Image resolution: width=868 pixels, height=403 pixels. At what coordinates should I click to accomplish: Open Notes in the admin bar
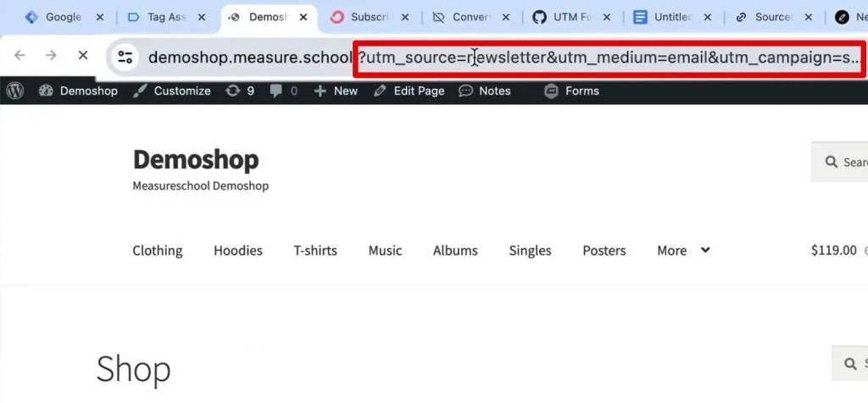pyautogui.click(x=485, y=91)
